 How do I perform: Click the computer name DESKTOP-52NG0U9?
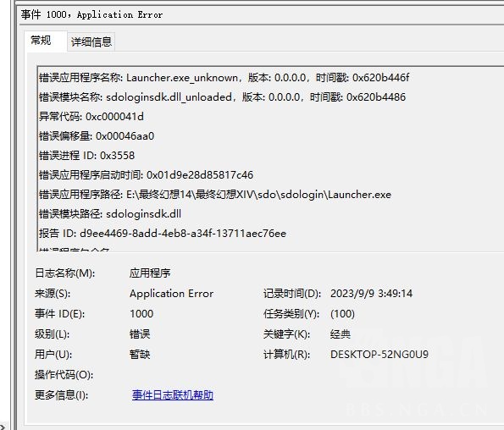click(379, 354)
